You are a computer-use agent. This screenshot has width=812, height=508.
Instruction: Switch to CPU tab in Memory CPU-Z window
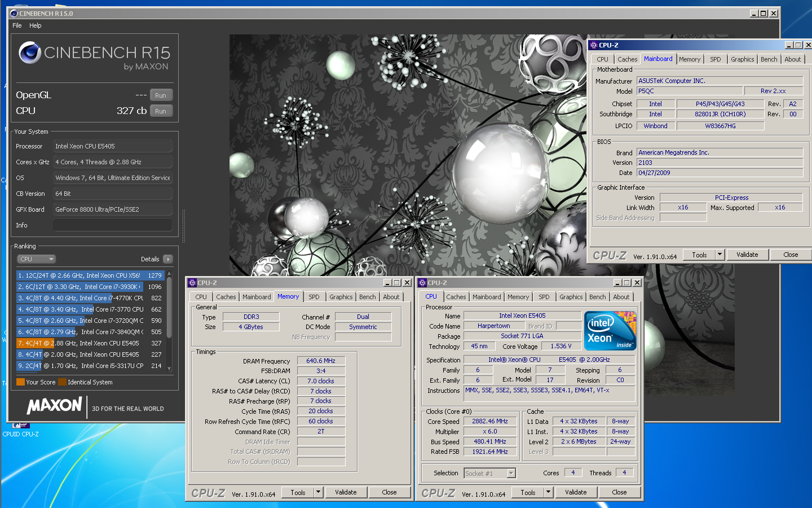point(201,297)
